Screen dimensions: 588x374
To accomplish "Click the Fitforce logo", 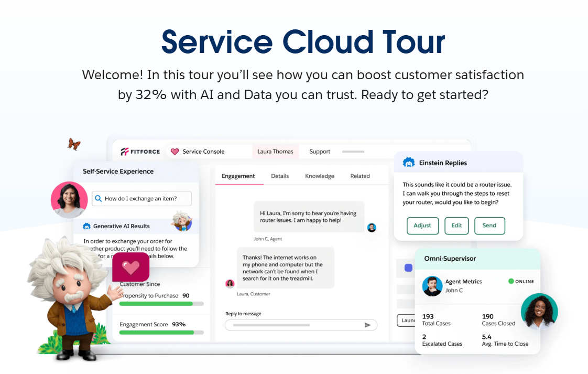I will (x=140, y=152).
